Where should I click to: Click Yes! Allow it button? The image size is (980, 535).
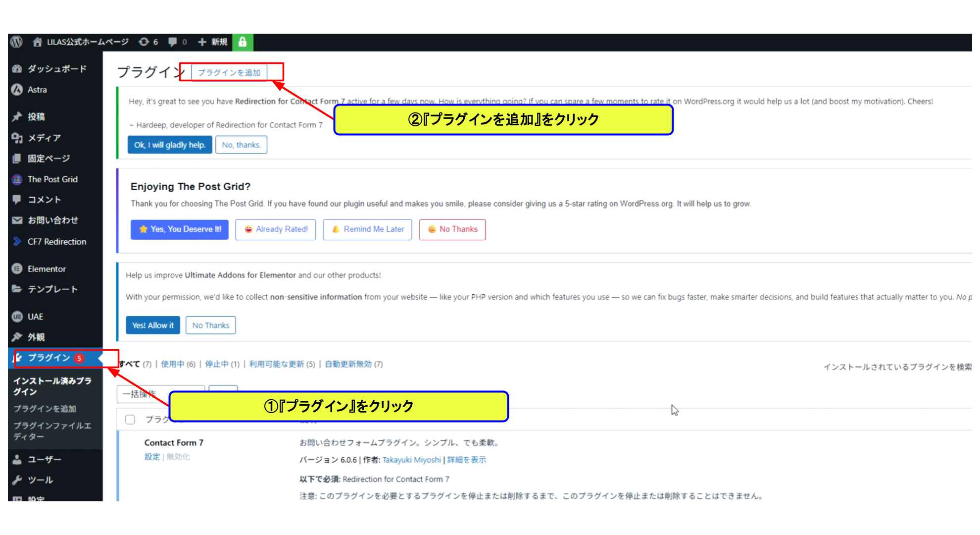click(x=153, y=325)
